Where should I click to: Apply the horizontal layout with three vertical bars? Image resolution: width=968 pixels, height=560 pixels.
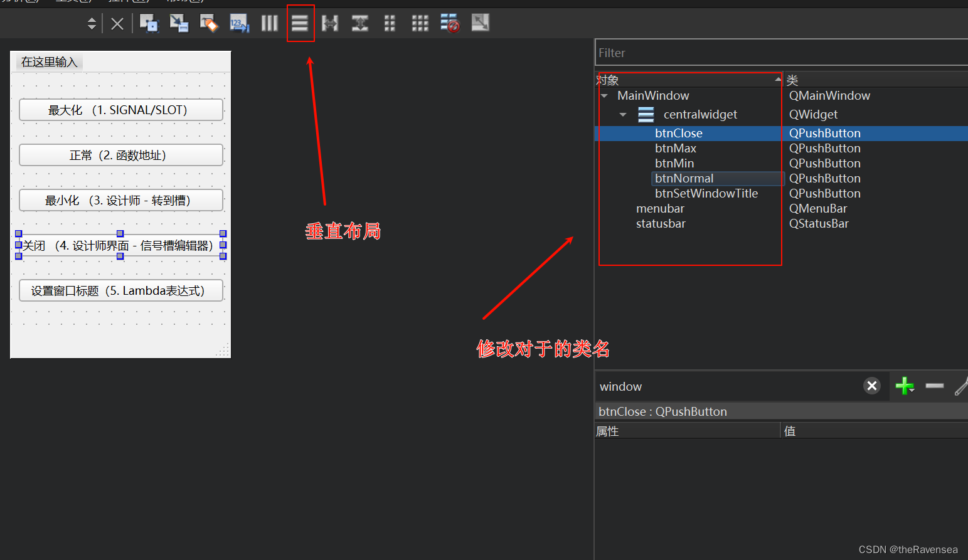pos(269,24)
